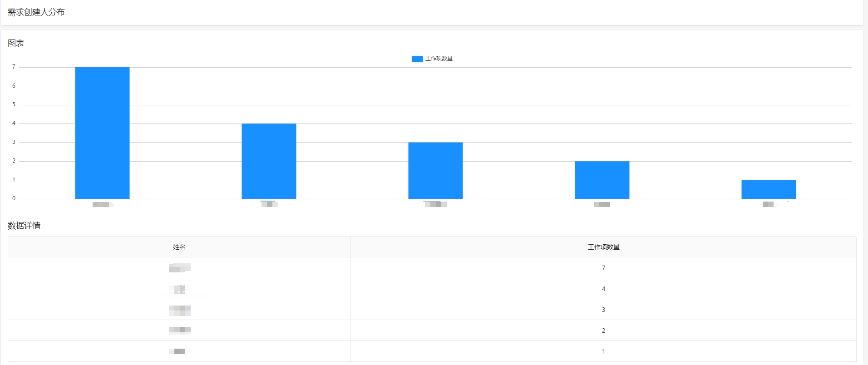This screenshot has width=868, height=365.
Task: Click blurred name in row with 2
Action: pos(179,330)
